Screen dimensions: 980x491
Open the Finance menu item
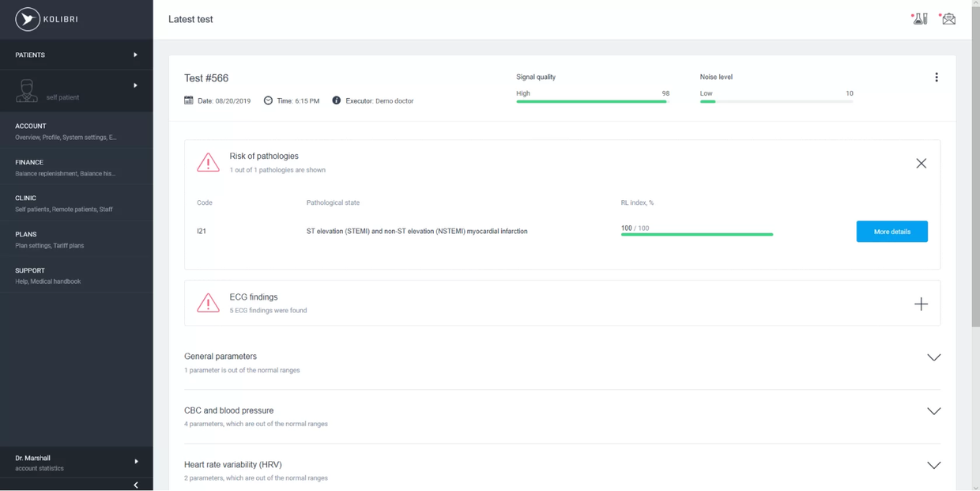point(77,167)
